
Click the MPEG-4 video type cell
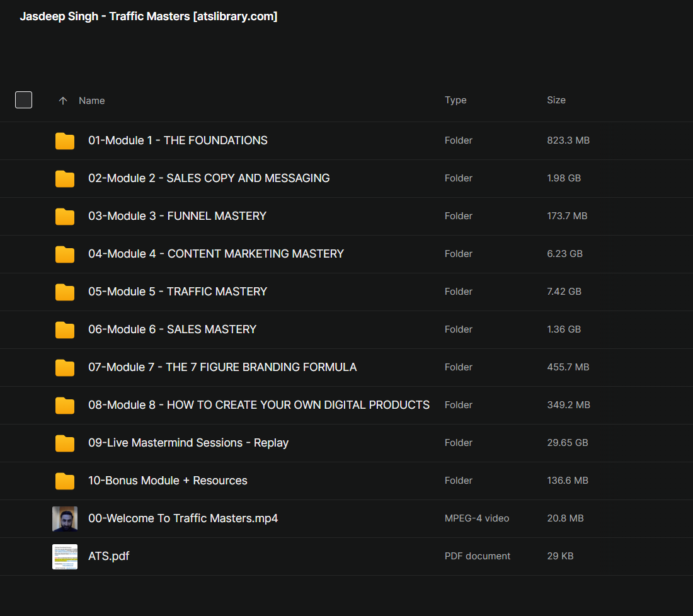tap(477, 518)
